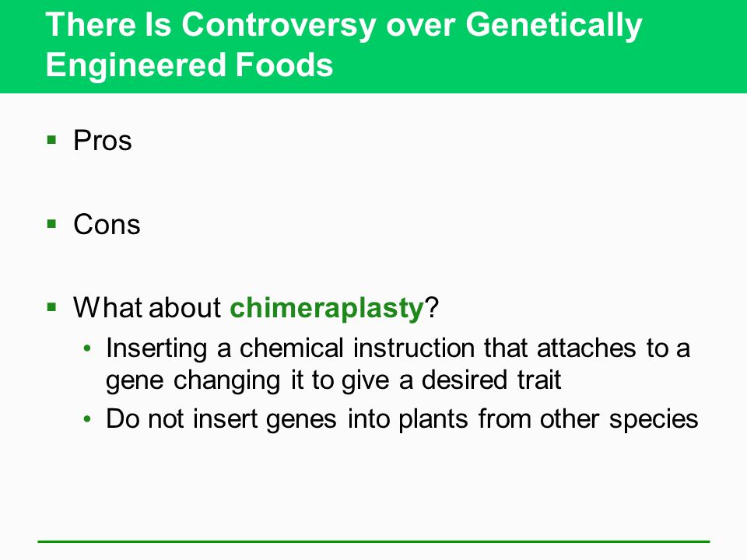Click the green chimeraplasty term
Screen dimensions: 747x560
tap(326, 308)
